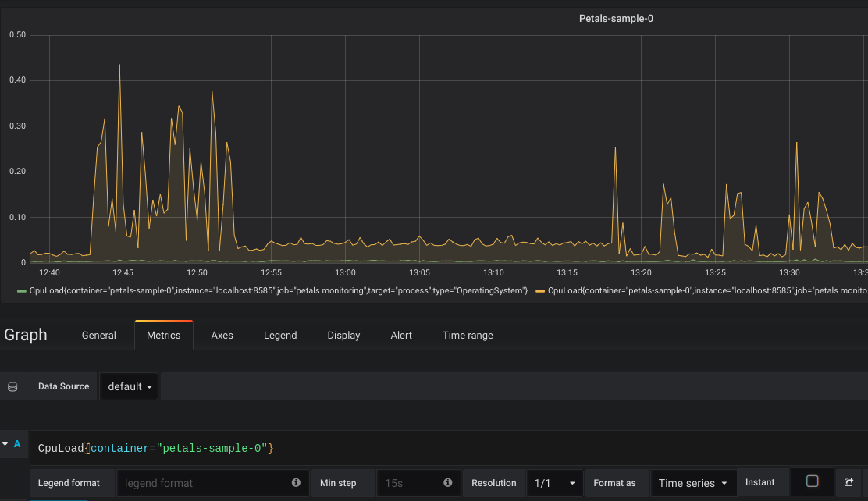Open the Resolution 1/1 dropdown
This screenshot has width=868, height=501.
[555, 483]
